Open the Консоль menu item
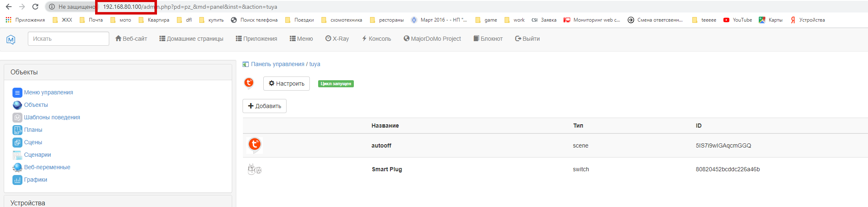Screen dimensions: 868x207 point(376,39)
